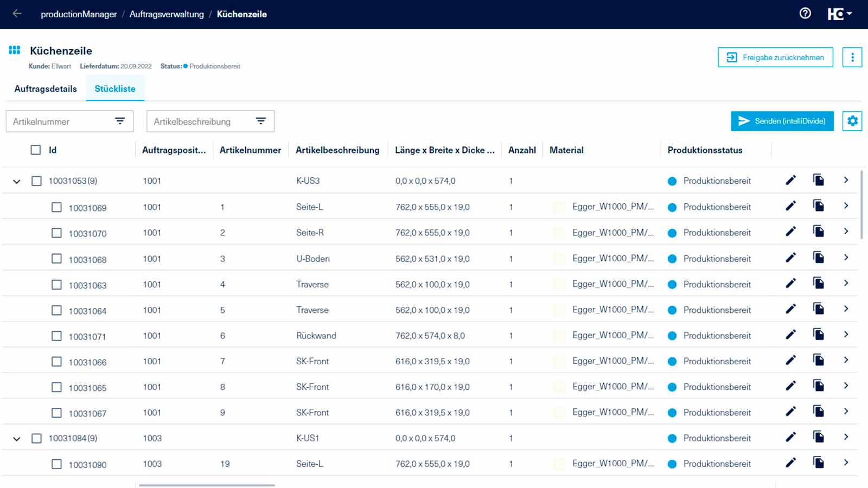This screenshot has height=488, width=868.
Task: Select checkbox for item 10031066
Action: pos(56,362)
